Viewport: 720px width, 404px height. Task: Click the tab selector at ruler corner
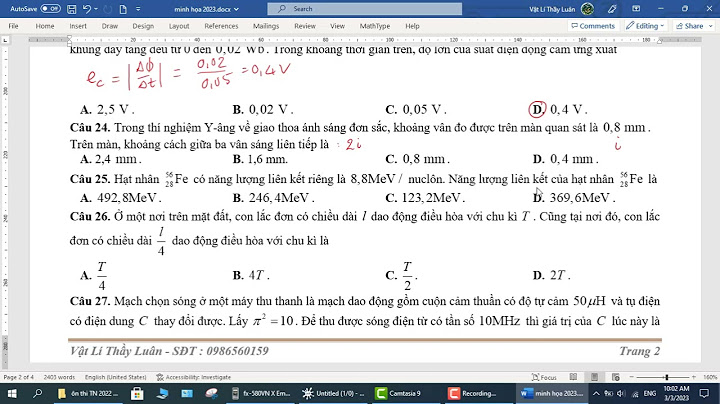point(5,40)
